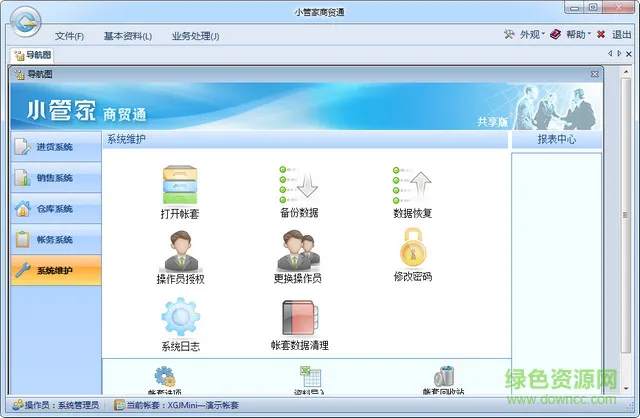Launch 数据恢复 restore icon
The image size is (640, 418).
coord(412,186)
